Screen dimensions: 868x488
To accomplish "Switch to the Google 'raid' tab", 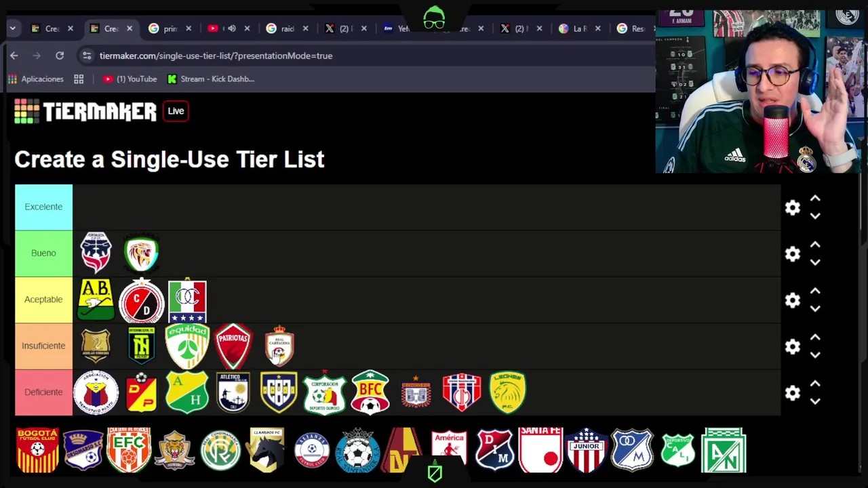I will [288, 28].
